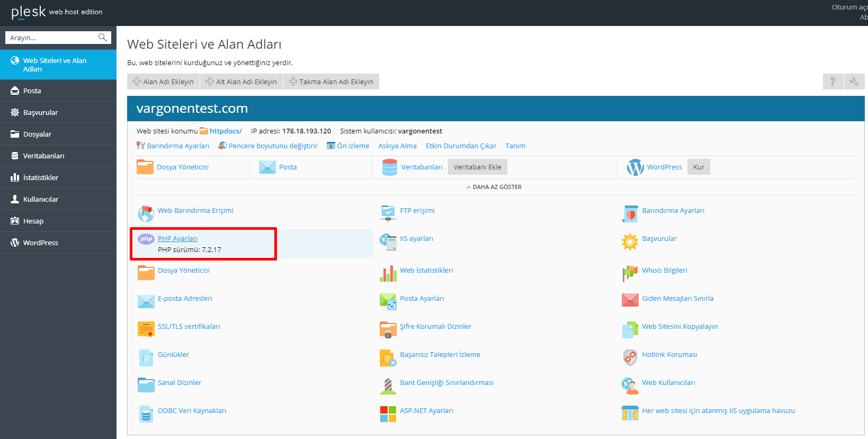
Task: Click the PHP settings icon
Action: click(146, 239)
